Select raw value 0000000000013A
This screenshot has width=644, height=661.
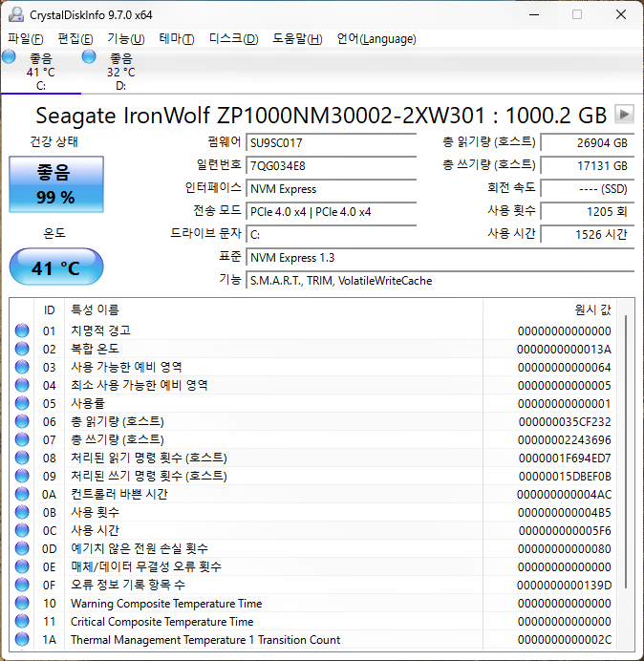coord(565,350)
